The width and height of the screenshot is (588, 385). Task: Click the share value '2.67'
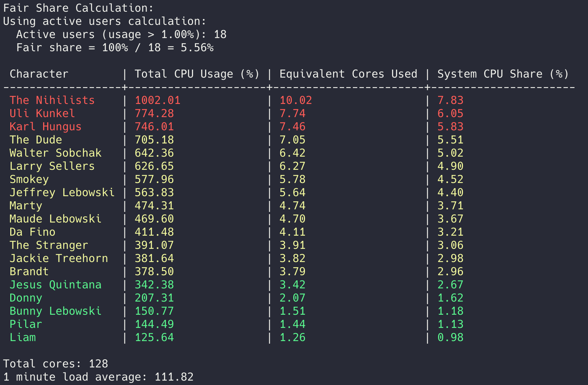[451, 285]
